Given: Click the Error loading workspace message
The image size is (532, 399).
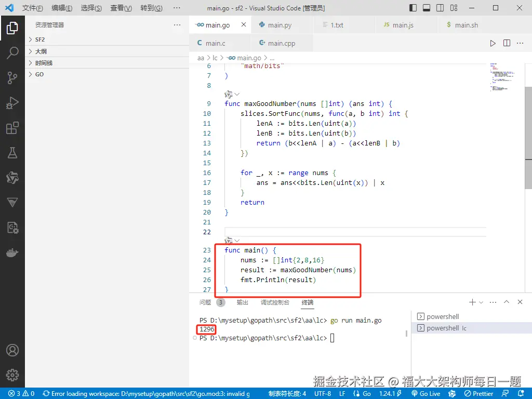Looking at the screenshot, I should [146, 393].
